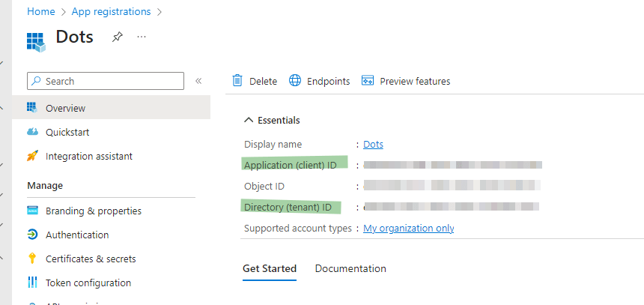Click the Preview features icon
The image size is (644, 305).
[368, 81]
